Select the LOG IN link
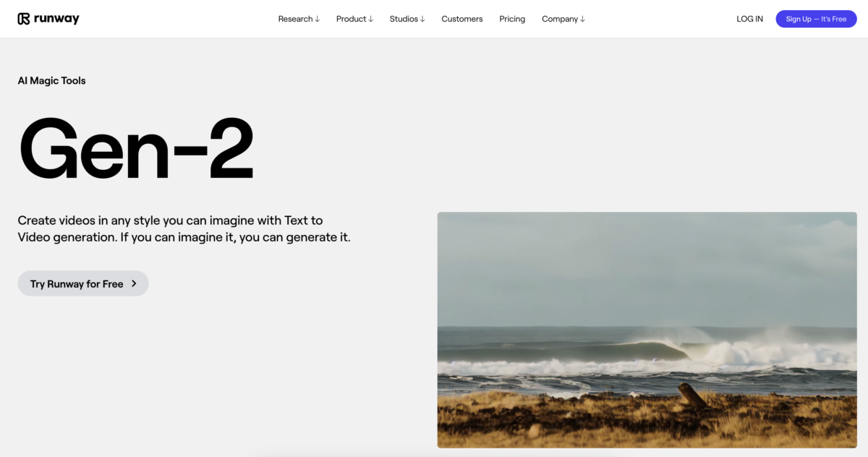Viewport: 868px width, 457px height. [x=749, y=19]
